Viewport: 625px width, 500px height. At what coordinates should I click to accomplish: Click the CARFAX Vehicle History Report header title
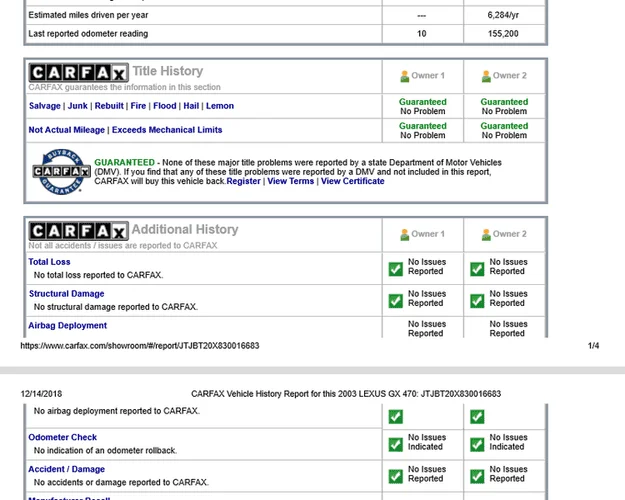click(346, 394)
